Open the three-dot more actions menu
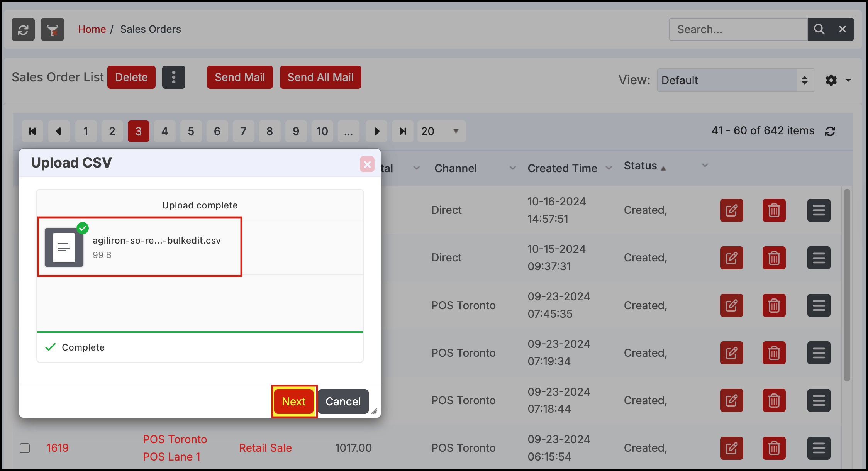This screenshot has height=471, width=868. tap(173, 77)
